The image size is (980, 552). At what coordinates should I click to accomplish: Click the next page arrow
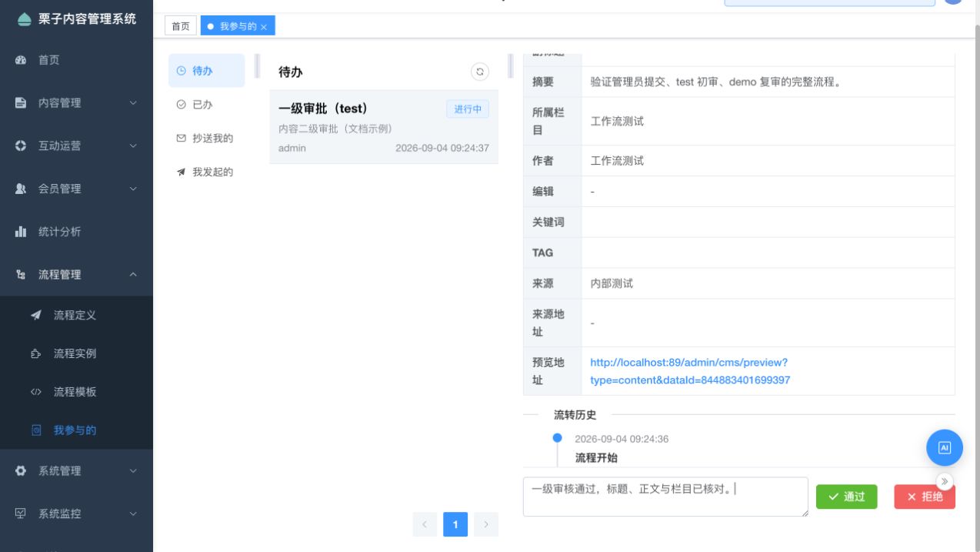[x=486, y=525]
